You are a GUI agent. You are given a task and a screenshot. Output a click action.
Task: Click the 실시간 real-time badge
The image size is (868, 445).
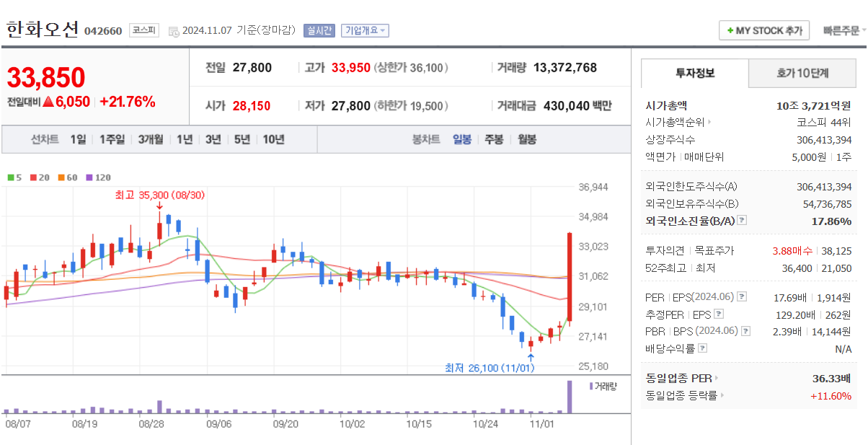pyautogui.click(x=319, y=30)
